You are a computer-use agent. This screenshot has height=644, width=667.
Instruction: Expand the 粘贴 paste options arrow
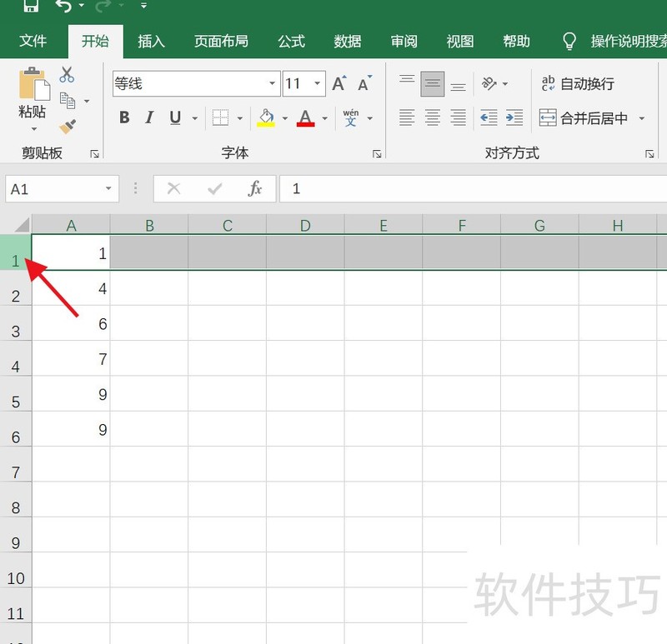point(34,128)
